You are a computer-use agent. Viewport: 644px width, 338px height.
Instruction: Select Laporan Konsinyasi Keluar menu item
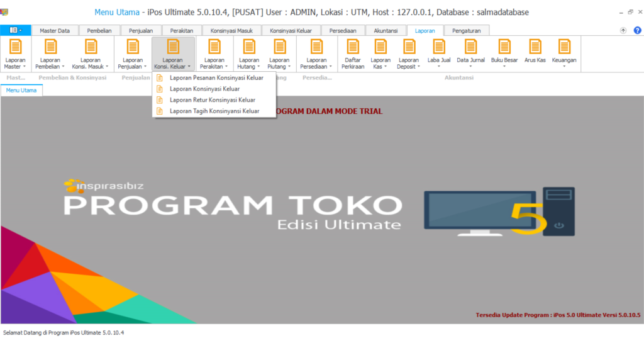click(214, 89)
